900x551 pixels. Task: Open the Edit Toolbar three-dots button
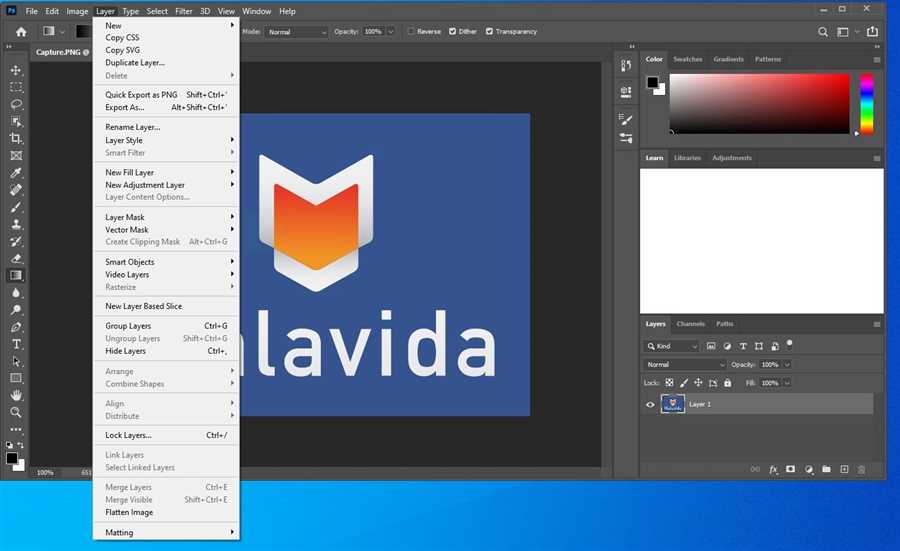(x=16, y=429)
